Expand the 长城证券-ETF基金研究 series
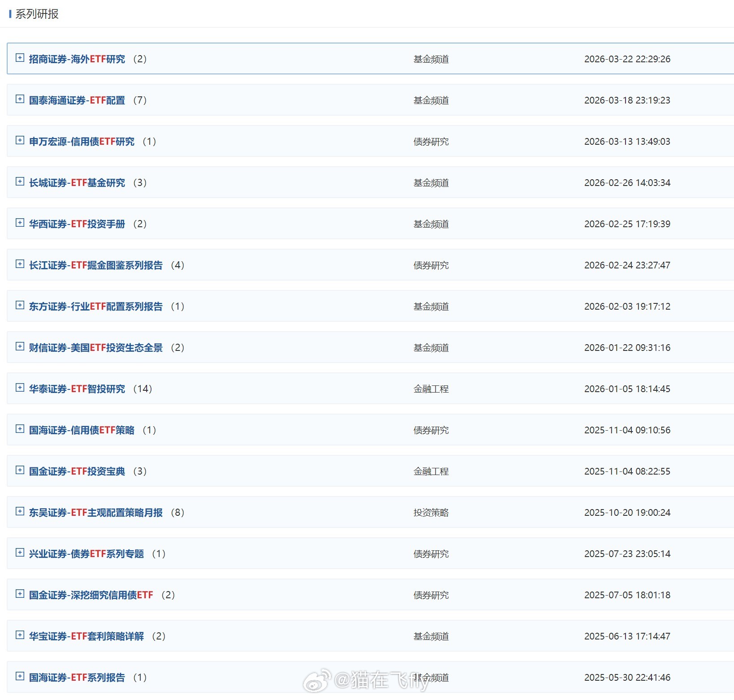The width and height of the screenshot is (734, 700). pyautogui.click(x=20, y=181)
